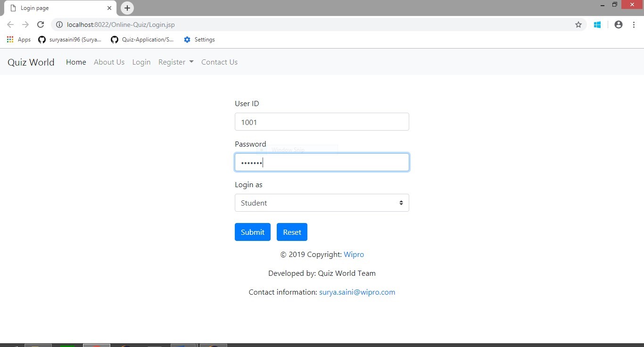Open the Quiz-Application GitHub bookmark
The image size is (644, 347).
pos(142,40)
